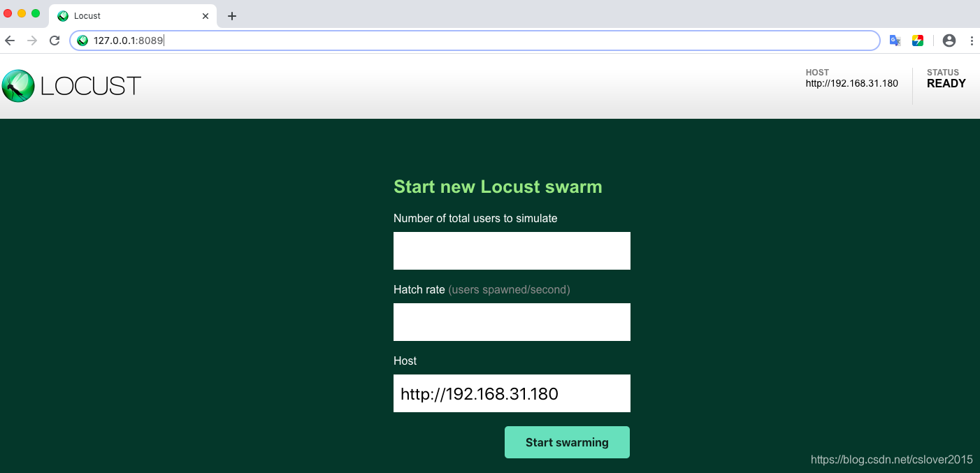Click the 'Hatch rate' label
Screen dimensions: 980x473
(419, 289)
